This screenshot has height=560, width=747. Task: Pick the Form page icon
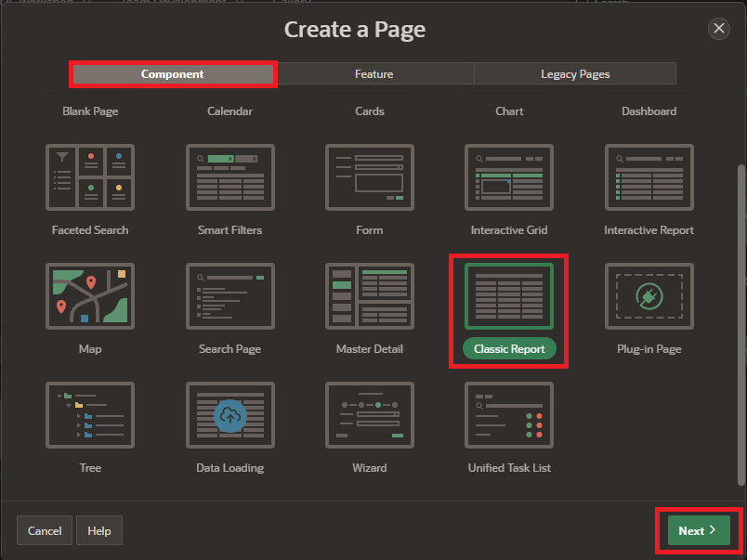pyautogui.click(x=370, y=177)
